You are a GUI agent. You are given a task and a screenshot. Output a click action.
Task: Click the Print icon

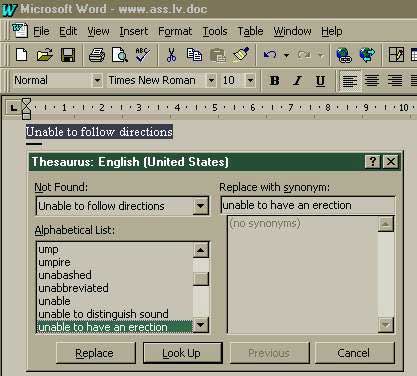click(x=97, y=55)
